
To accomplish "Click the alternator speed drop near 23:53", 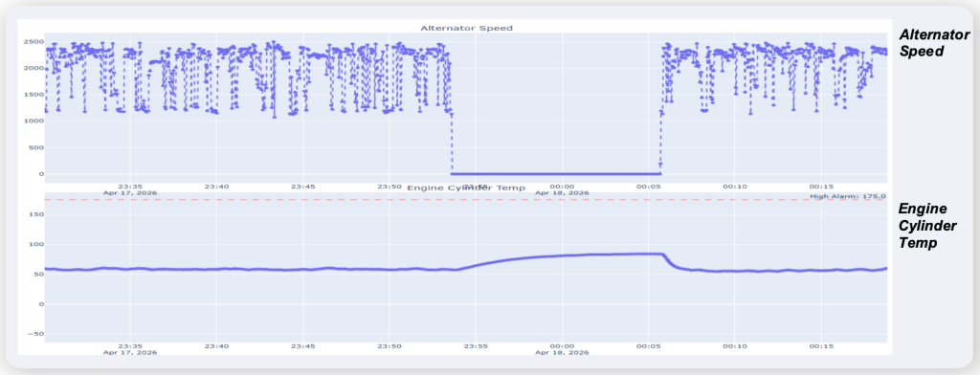I will [452, 143].
